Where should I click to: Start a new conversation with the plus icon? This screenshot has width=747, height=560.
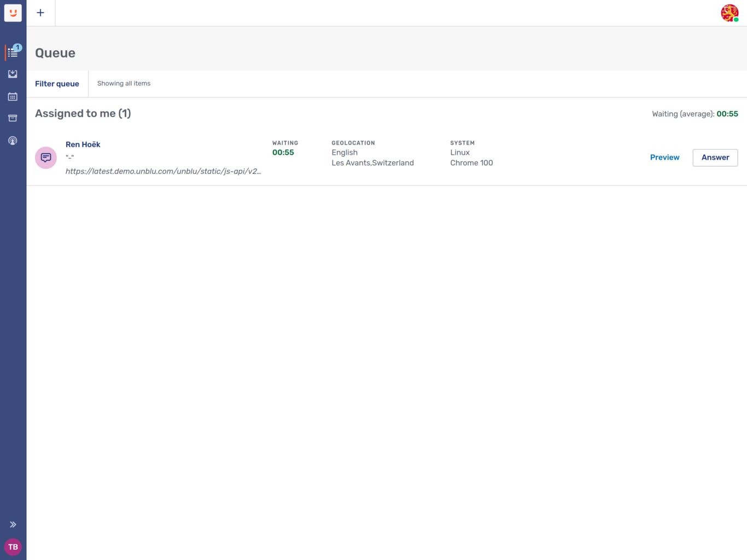click(40, 13)
